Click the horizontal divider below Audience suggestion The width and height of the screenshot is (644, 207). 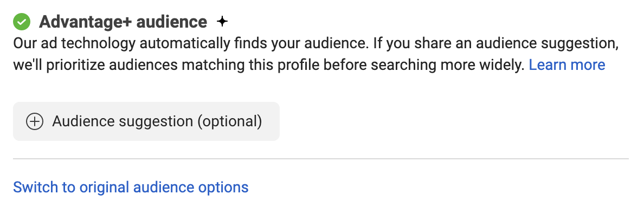(x=321, y=159)
